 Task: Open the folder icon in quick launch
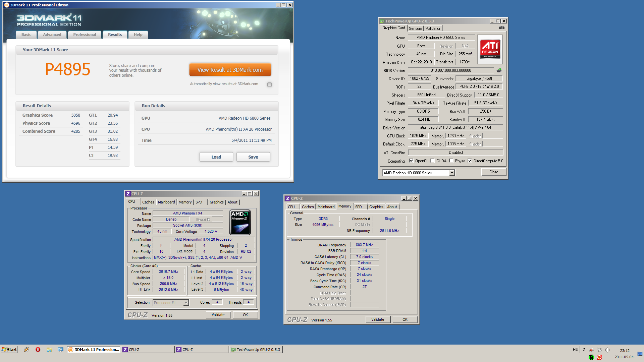tap(49, 350)
